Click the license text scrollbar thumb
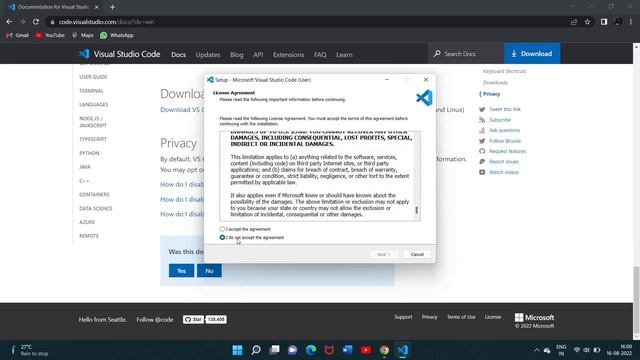Image resolution: width=640 pixels, height=360 pixels. [416, 210]
